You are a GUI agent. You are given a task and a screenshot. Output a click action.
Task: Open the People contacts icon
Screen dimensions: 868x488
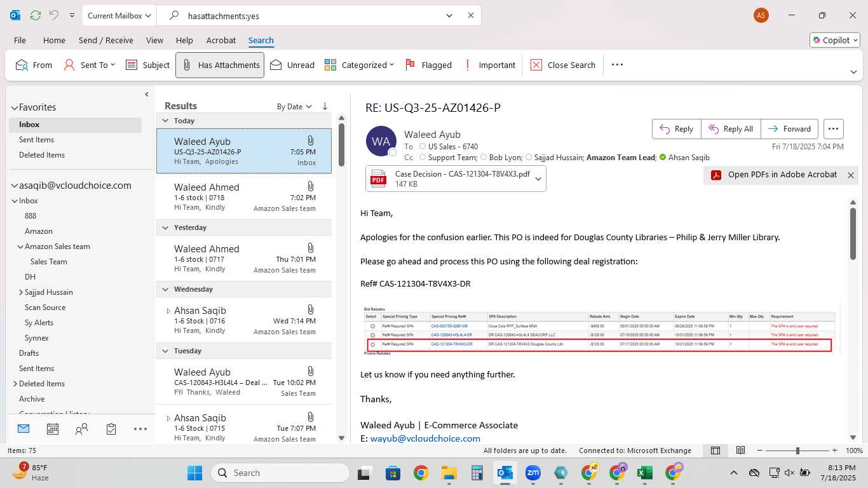tap(81, 429)
